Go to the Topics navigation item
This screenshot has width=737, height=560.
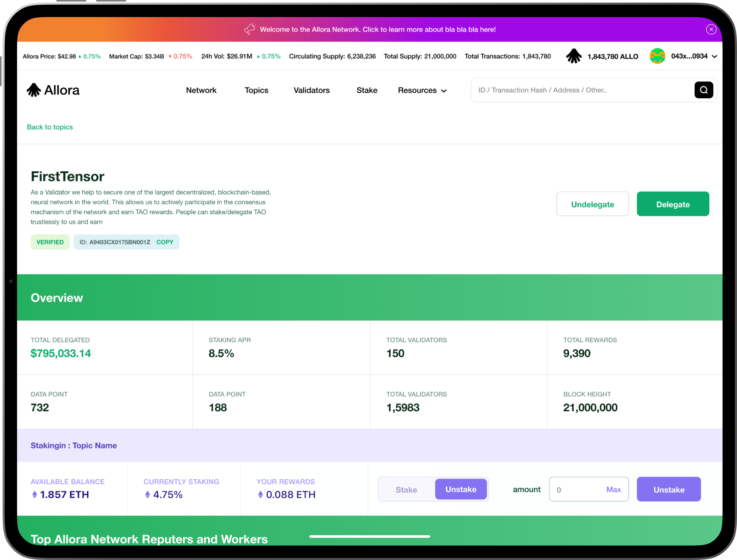point(256,90)
